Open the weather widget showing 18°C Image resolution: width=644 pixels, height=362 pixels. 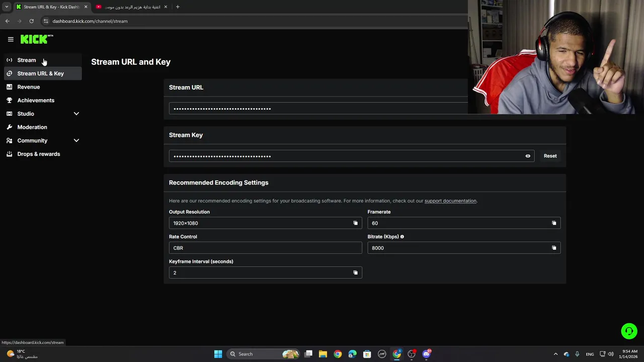click(x=21, y=354)
